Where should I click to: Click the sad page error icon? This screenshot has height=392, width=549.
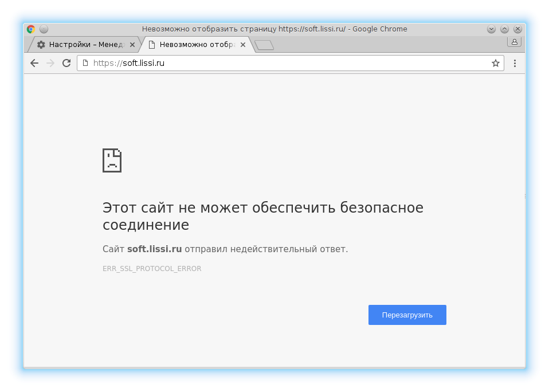click(112, 160)
